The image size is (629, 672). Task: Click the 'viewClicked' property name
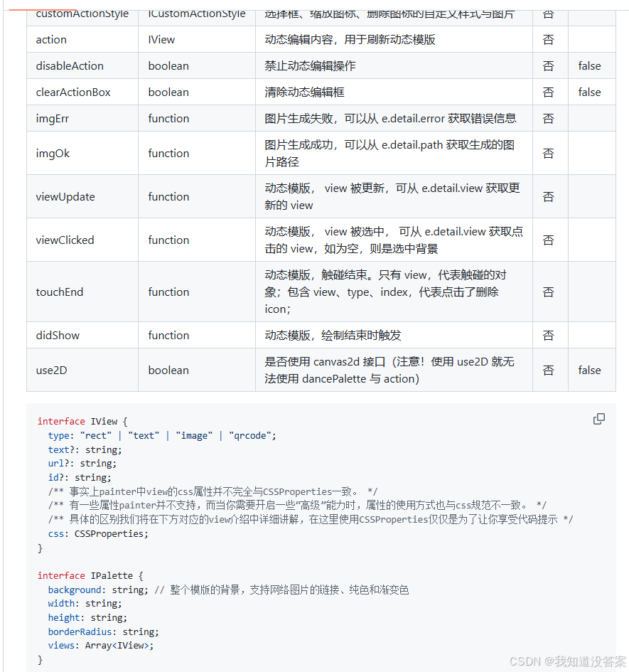pos(65,240)
